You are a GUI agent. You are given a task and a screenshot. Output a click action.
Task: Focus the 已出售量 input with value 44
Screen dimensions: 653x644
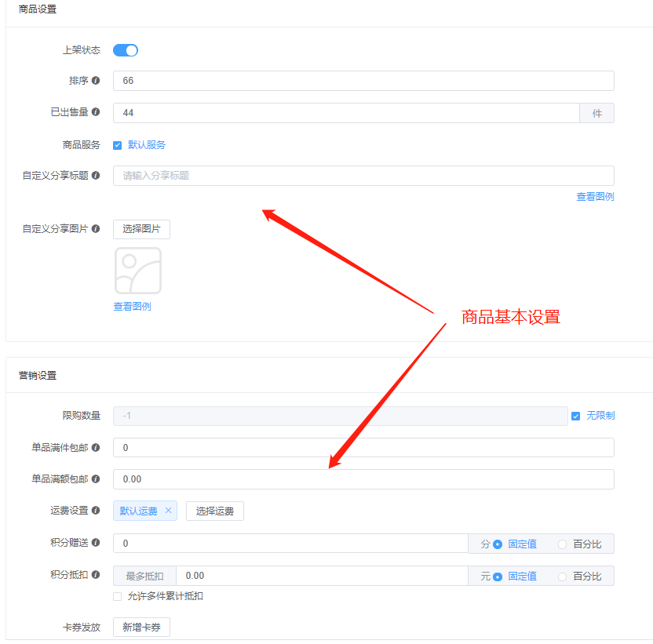point(346,113)
